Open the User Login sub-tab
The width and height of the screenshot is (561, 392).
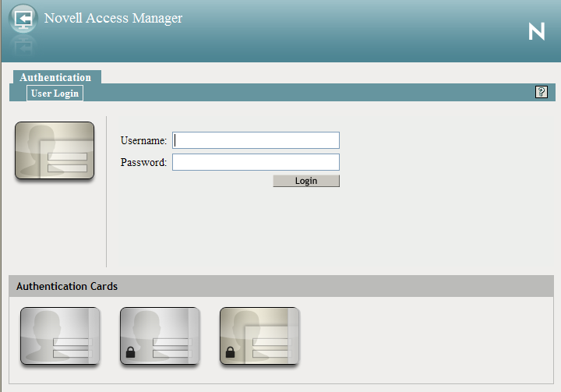point(55,93)
